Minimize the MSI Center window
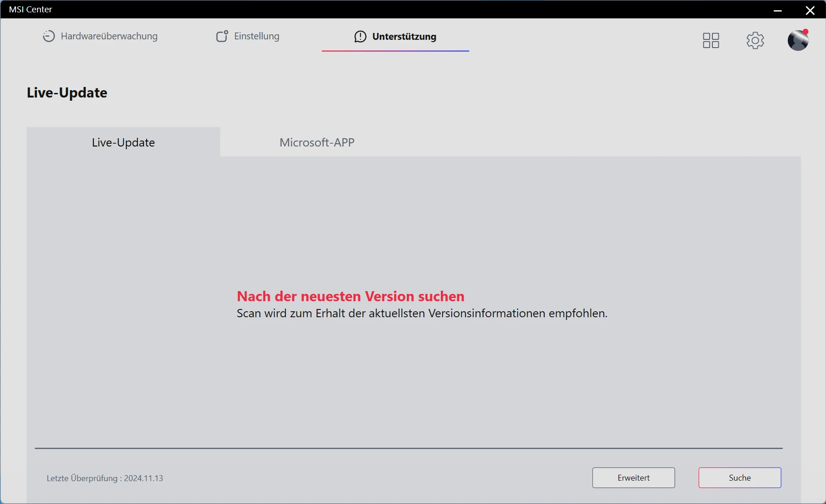This screenshot has width=826, height=504. click(x=777, y=10)
